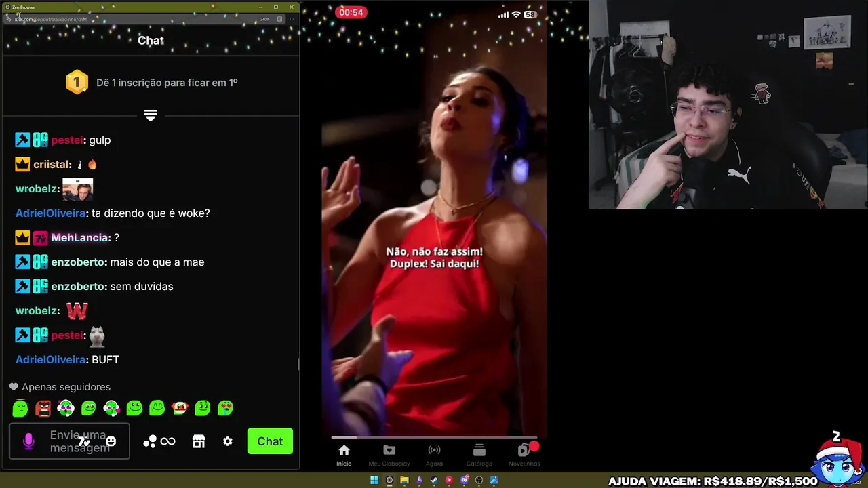This screenshot has height=488, width=868.
Task: Collapse the leaderboard expander under Chat title
Action: click(x=151, y=116)
